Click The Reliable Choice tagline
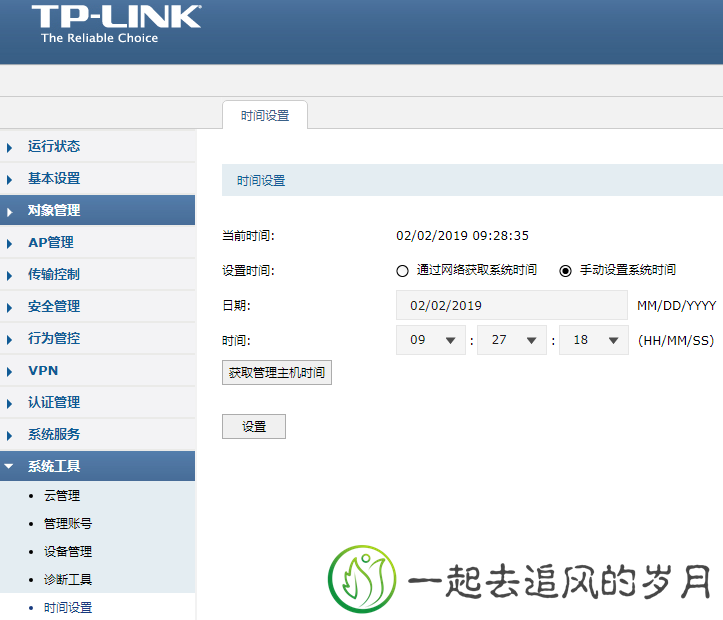Viewport: 723px width, 620px height. pos(100,38)
